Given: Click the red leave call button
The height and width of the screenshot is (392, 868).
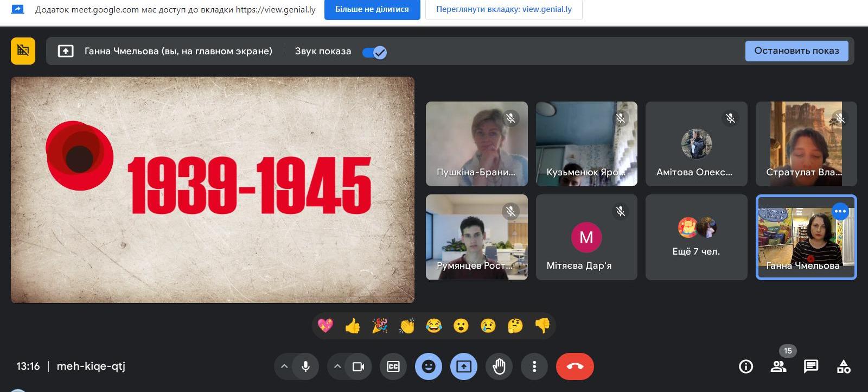Looking at the screenshot, I should pos(575,366).
